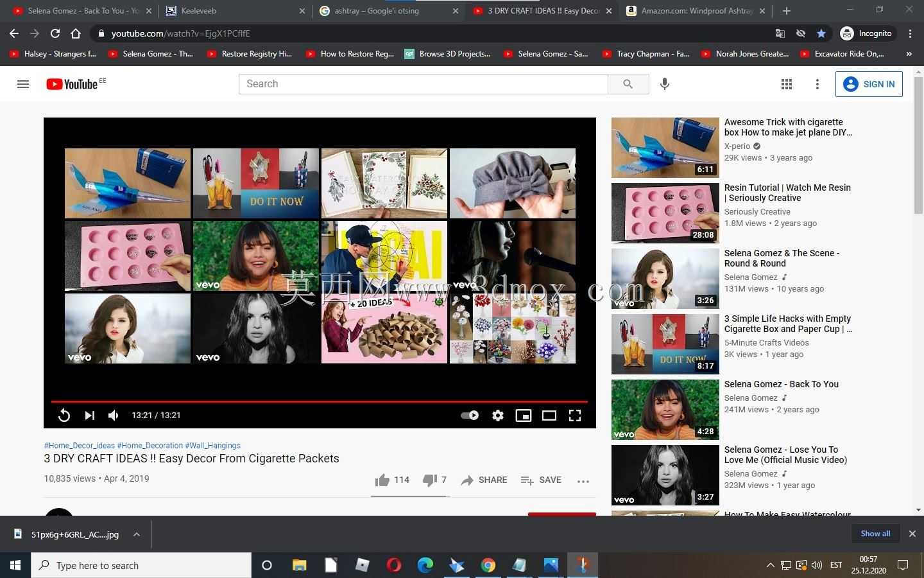Screen dimensions: 924x578
Task: Open the #Home_Decoration hashtag
Action: tap(150, 445)
